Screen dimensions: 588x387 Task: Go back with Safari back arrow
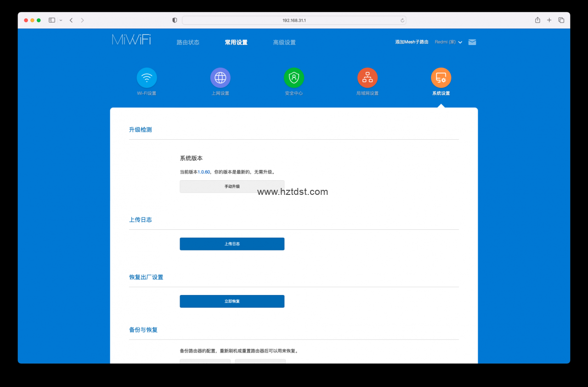(71, 20)
